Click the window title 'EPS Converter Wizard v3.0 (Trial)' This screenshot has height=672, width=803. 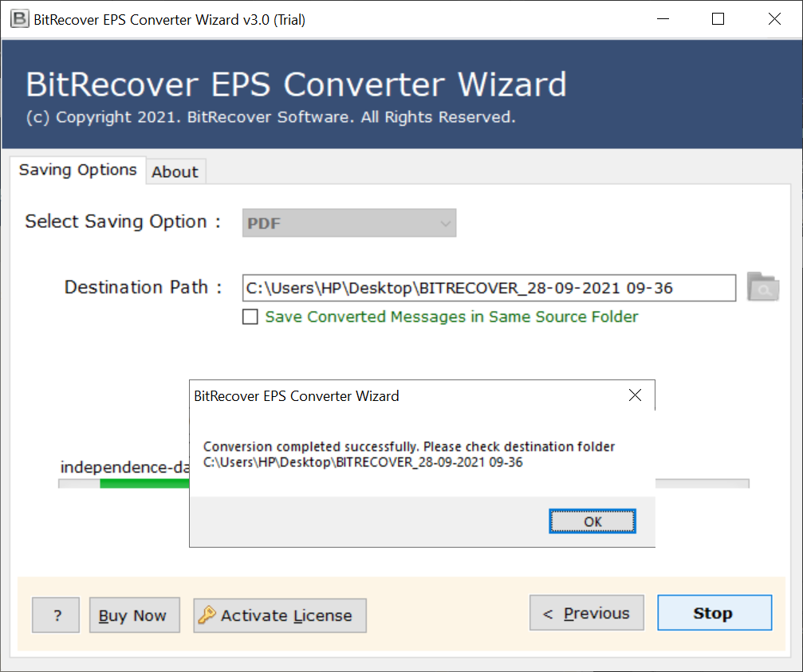(x=204, y=20)
